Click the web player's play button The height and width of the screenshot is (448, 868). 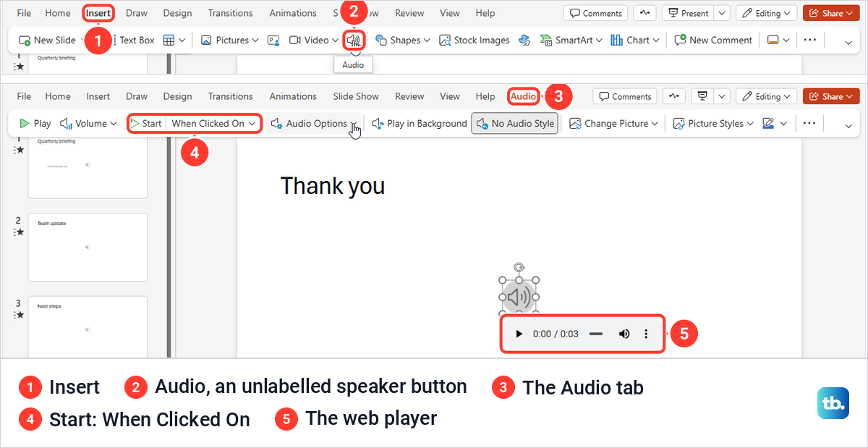(x=519, y=334)
